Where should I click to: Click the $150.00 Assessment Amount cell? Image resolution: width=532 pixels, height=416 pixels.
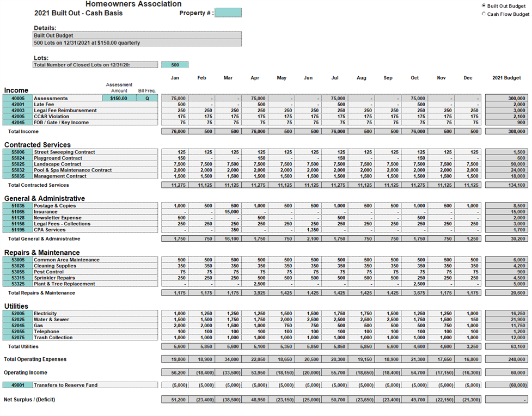[119, 99]
